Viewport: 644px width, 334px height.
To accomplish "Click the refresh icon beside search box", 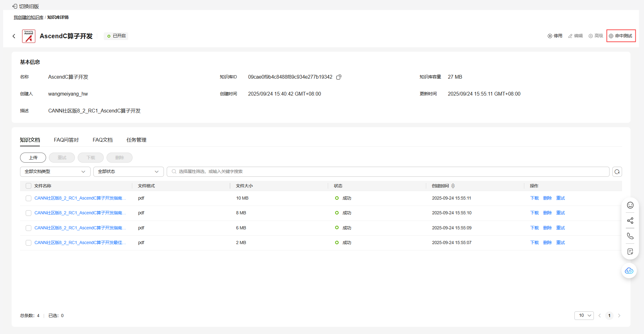I will 617,172.
